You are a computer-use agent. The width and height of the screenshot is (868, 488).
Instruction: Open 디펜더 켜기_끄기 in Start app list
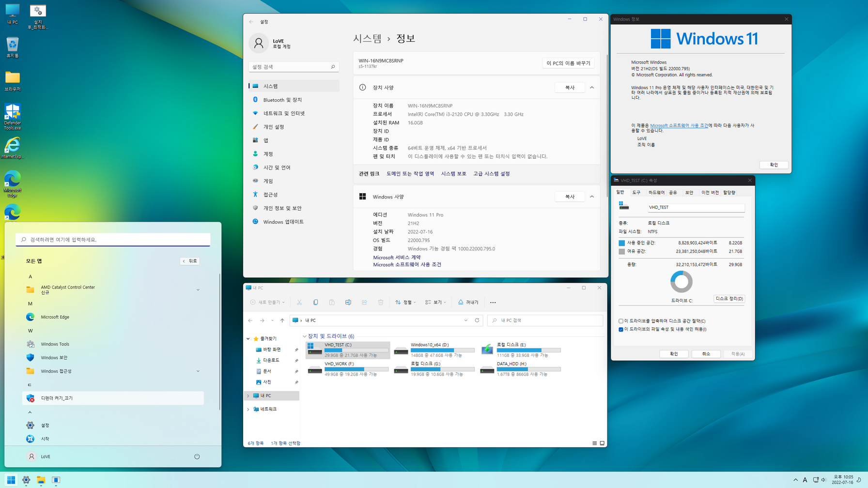[113, 398]
